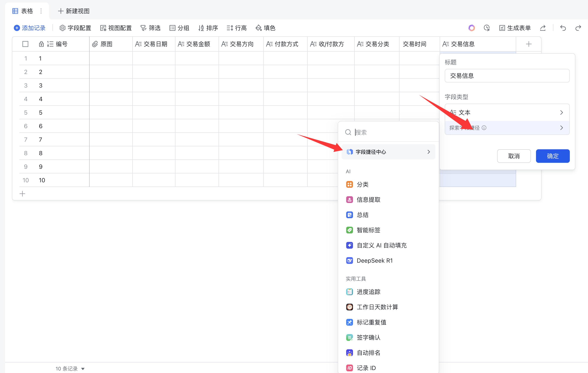
Task: Click the redo arrow icon
Action: [578, 28]
